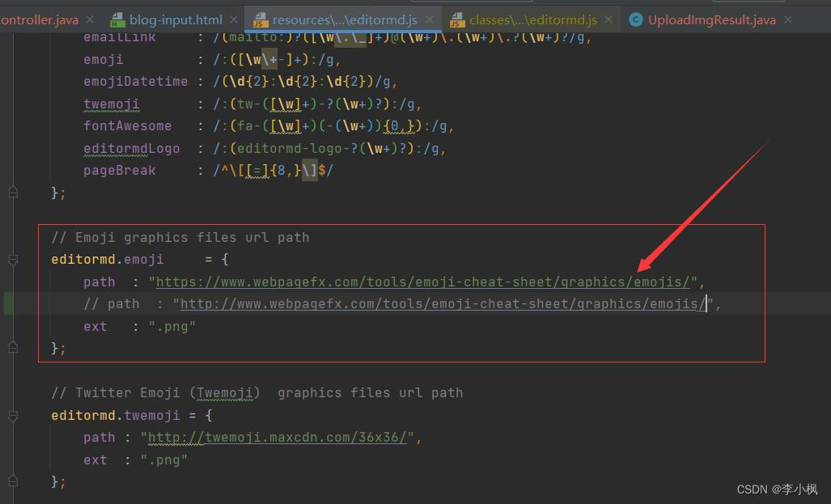
Task: Open the https webpagefx emoji path URL
Action: 423,282
